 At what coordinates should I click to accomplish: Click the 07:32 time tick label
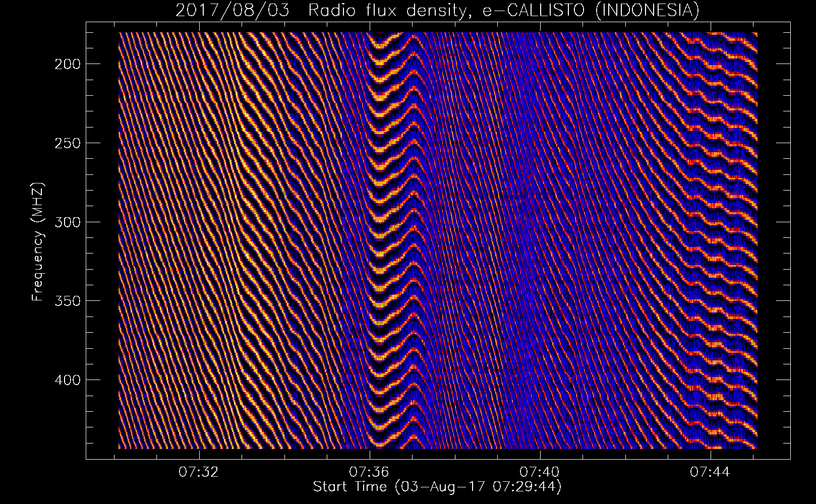pyautogui.click(x=199, y=472)
